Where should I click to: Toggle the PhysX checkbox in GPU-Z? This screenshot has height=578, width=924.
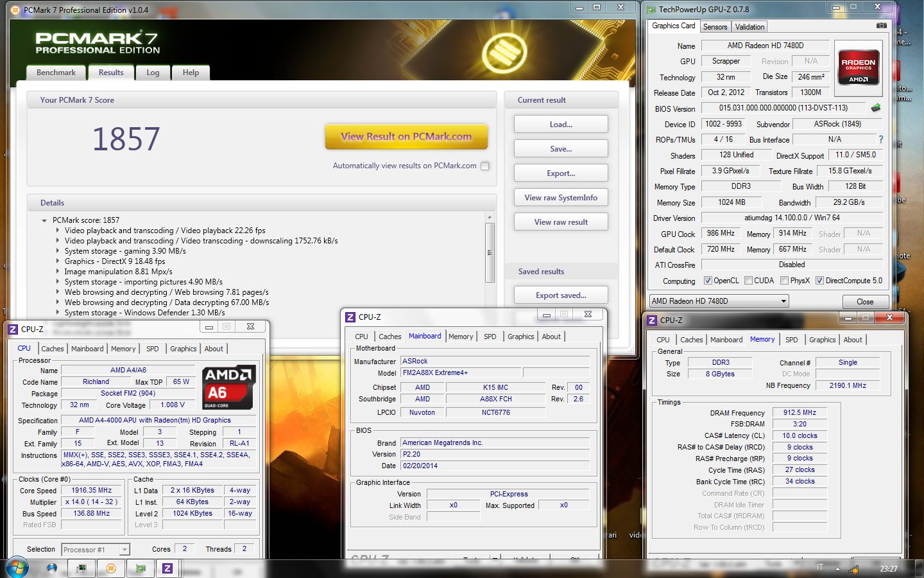784,281
